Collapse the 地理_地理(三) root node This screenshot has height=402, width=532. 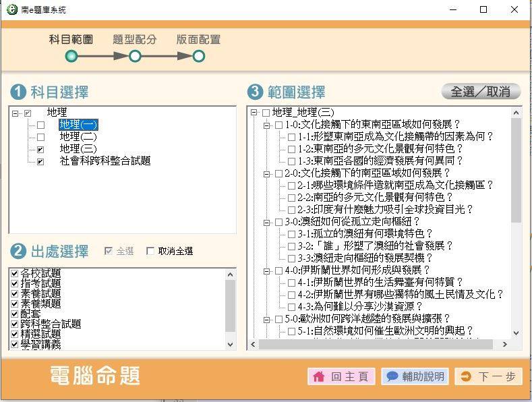pyautogui.click(x=254, y=113)
